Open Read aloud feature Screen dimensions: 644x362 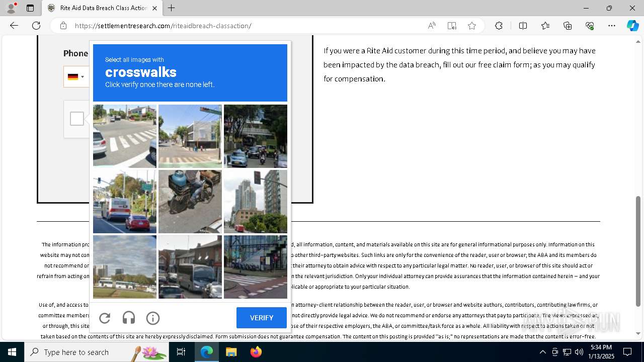pos(432,26)
